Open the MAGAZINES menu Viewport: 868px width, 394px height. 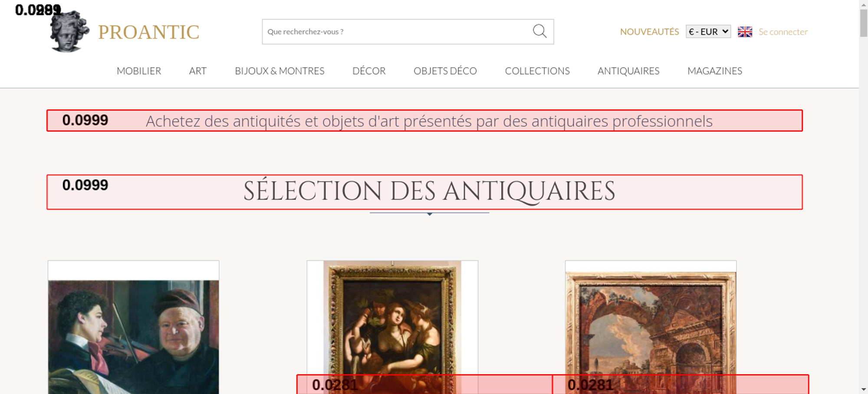point(715,71)
